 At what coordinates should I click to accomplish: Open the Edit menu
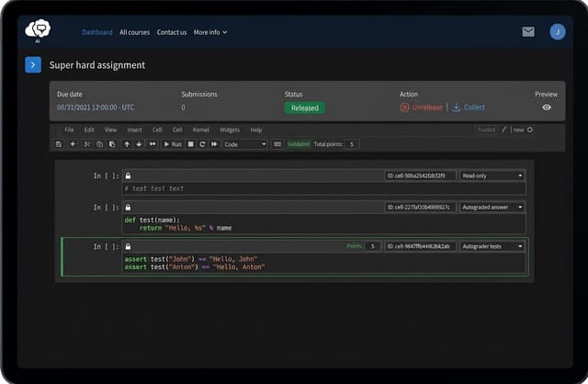(x=89, y=130)
